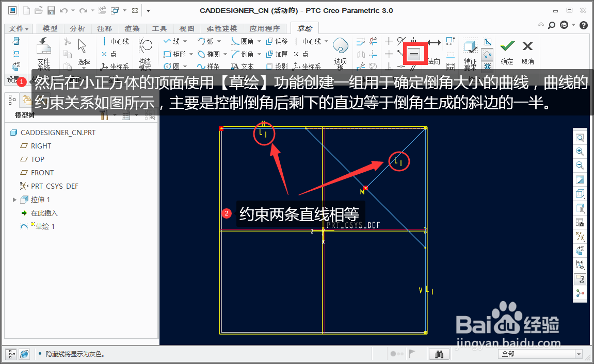Click the 确定 green checkmark
This screenshot has height=364, width=594.
[x=507, y=52]
